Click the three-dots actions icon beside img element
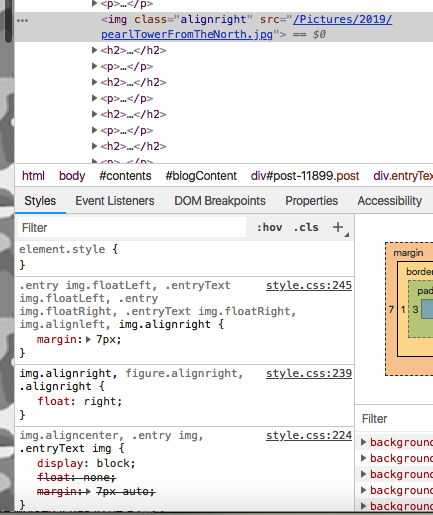 coord(23,20)
